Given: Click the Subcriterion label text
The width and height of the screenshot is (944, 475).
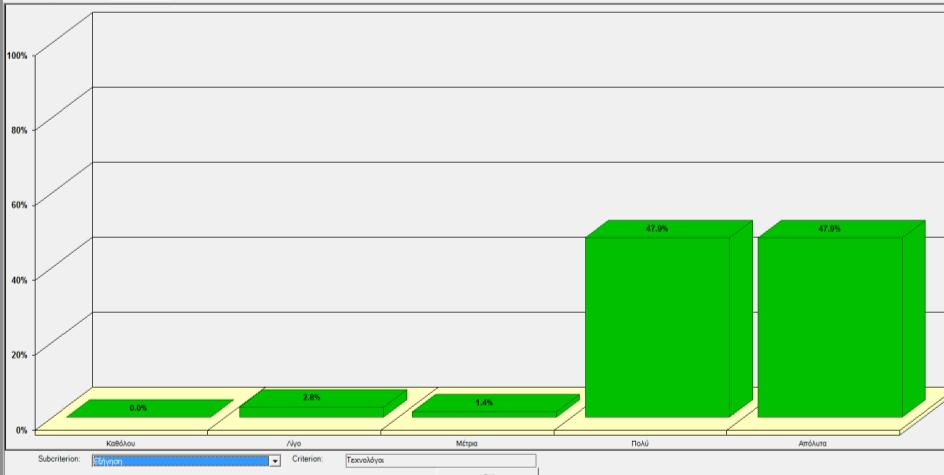Looking at the screenshot, I should 59,459.
